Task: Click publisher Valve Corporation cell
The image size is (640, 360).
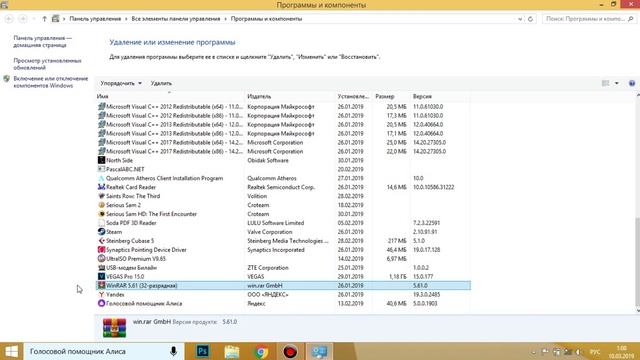Action: click(x=270, y=232)
